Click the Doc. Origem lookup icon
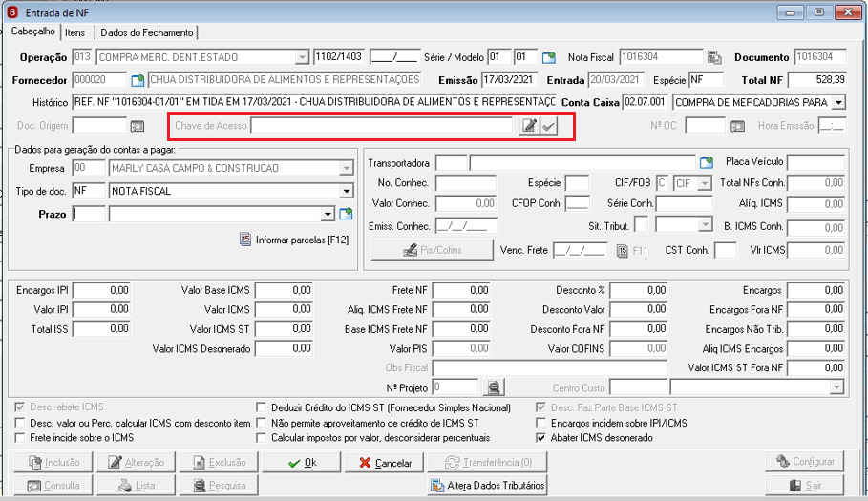Image resolution: width=868 pixels, height=501 pixels. coord(138,127)
